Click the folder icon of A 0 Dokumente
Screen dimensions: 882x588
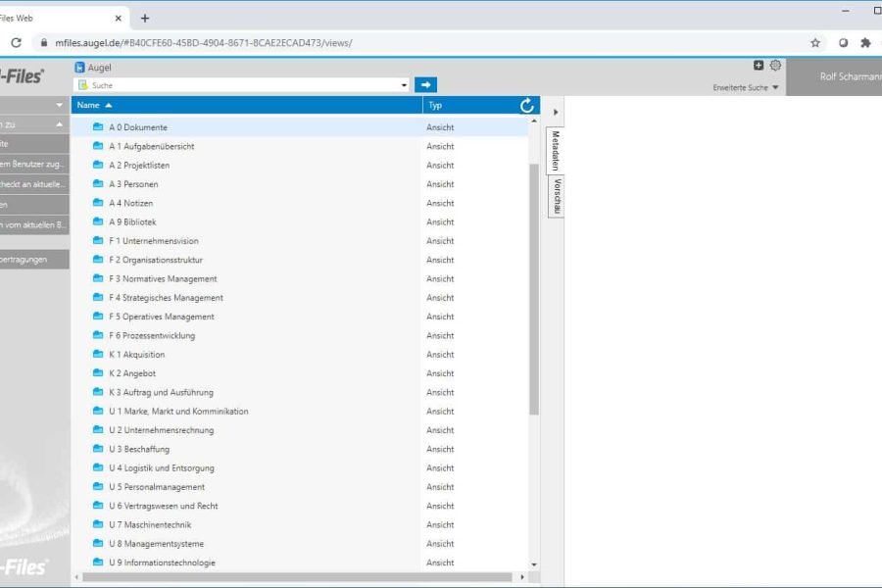(98, 127)
